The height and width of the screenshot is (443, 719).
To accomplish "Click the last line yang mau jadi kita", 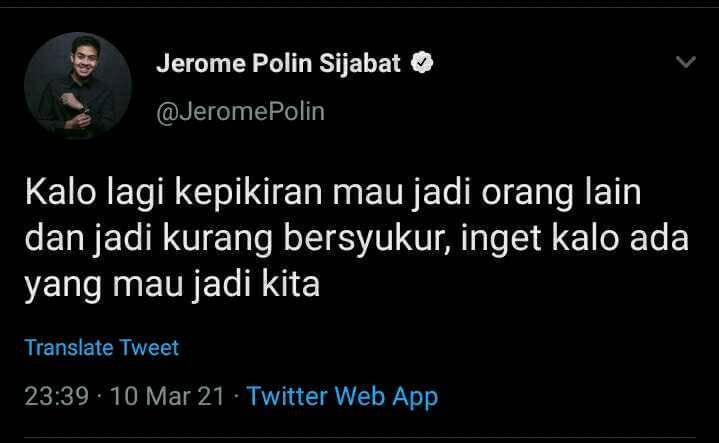I will coord(172,285).
